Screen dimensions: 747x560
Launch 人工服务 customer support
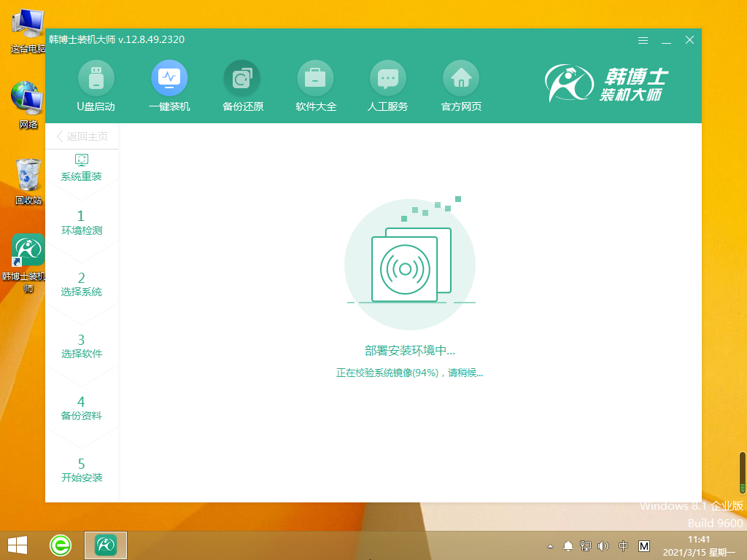[x=387, y=86]
